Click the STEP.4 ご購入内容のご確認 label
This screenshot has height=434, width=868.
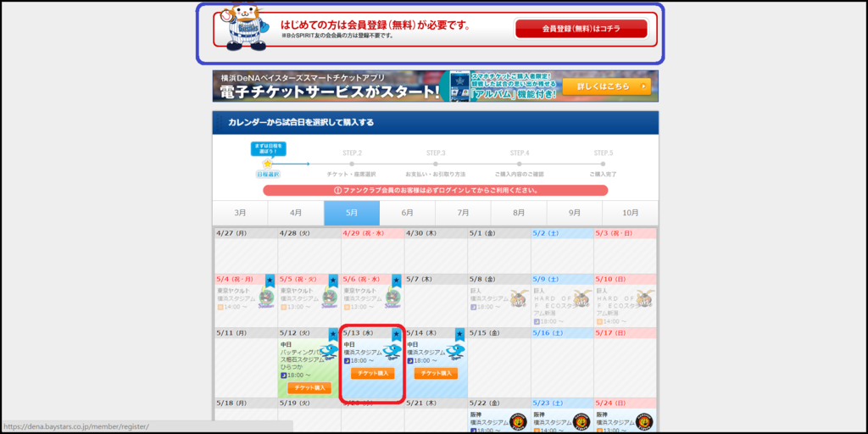click(520, 174)
